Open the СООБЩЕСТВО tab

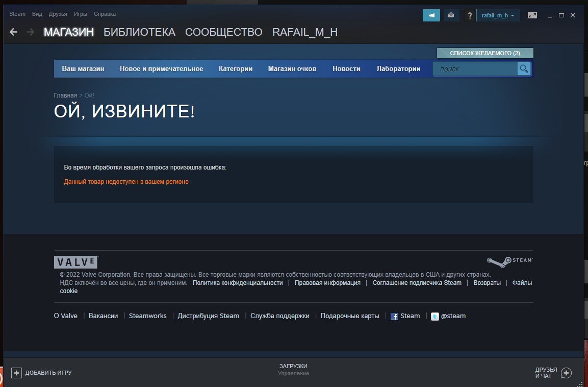tap(223, 32)
